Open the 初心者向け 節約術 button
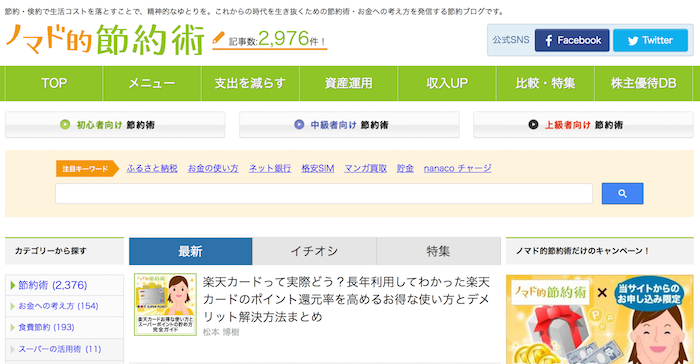The width and height of the screenshot is (700, 364). click(x=115, y=125)
